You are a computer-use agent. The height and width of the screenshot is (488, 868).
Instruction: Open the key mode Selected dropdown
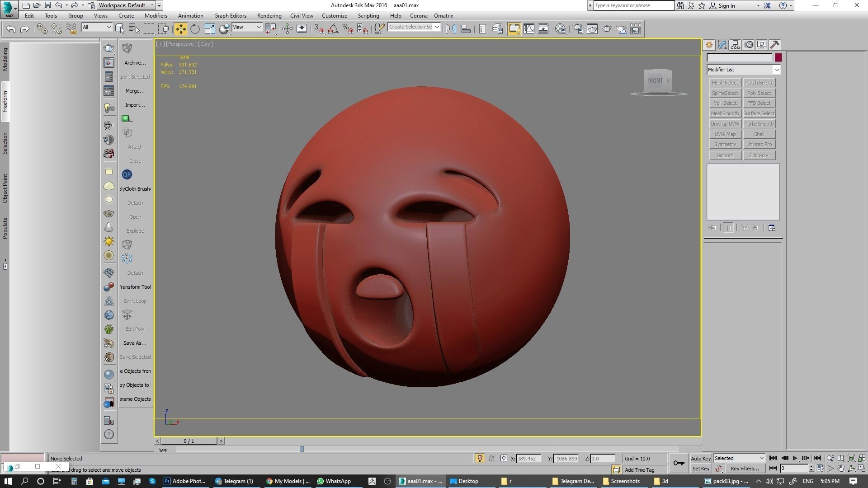click(739, 458)
